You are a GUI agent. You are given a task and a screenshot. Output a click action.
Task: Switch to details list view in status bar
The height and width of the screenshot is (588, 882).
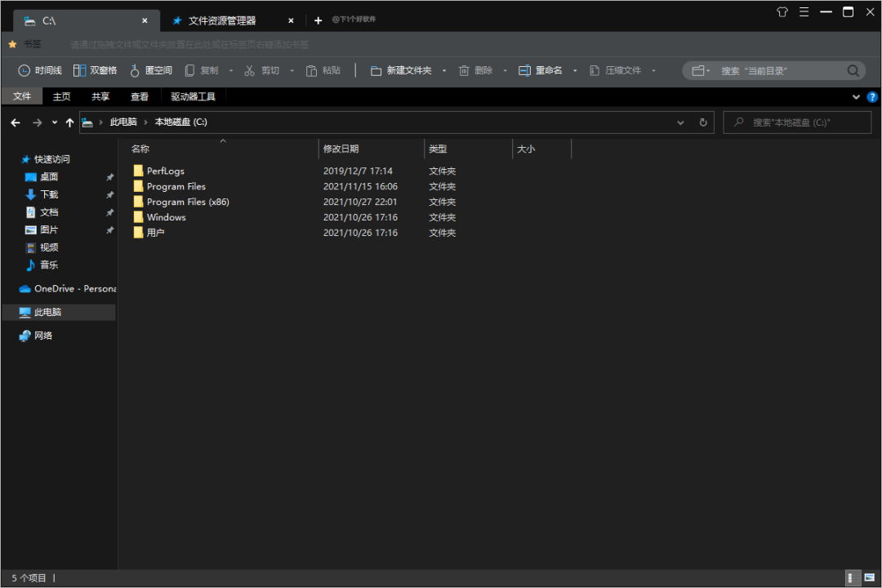point(852,577)
